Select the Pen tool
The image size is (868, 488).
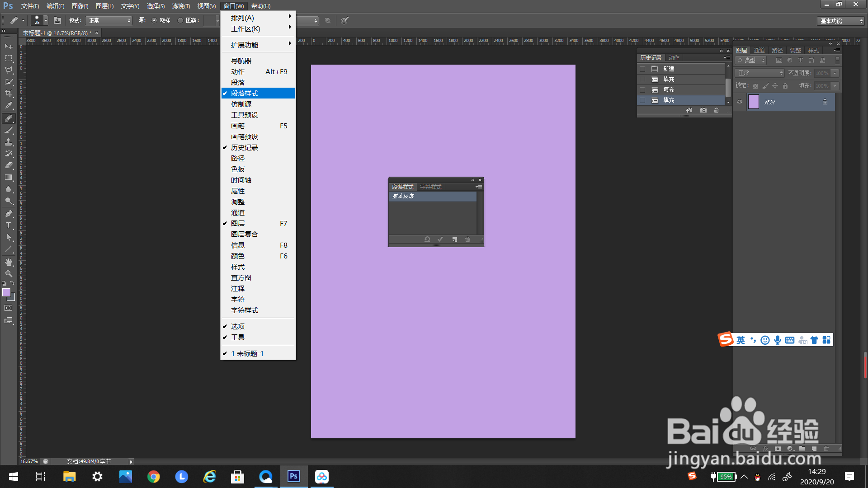pos(9,214)
